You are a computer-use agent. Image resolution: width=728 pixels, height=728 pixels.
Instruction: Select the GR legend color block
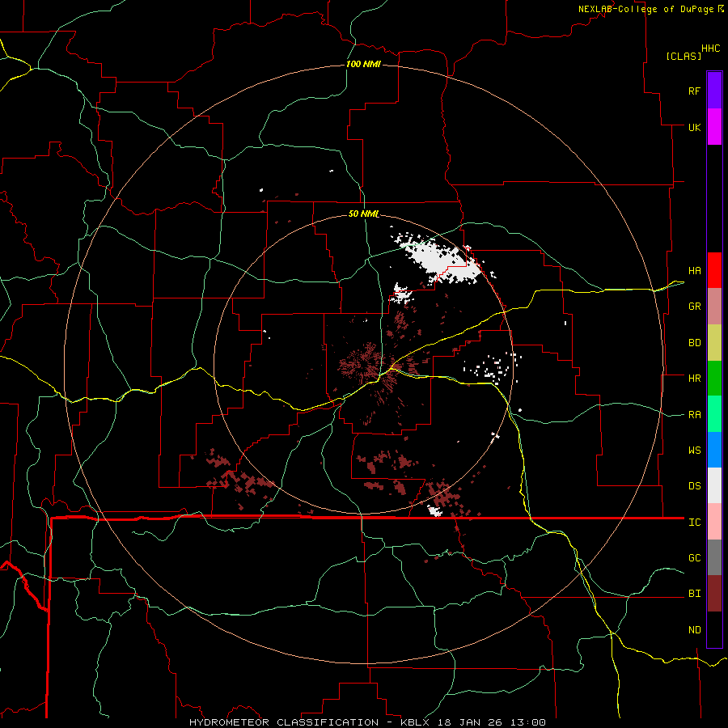pyautogui.click(x=714, y=307)
